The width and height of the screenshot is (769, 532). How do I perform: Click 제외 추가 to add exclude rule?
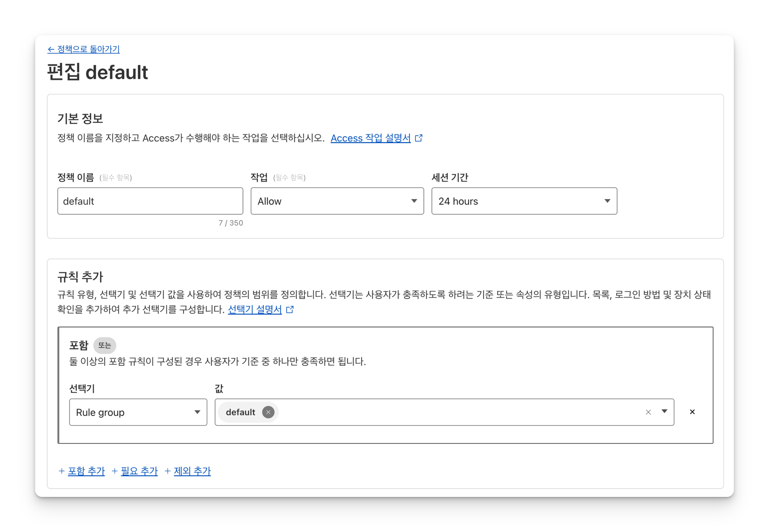pyautogui.click(x=192, y=471)
